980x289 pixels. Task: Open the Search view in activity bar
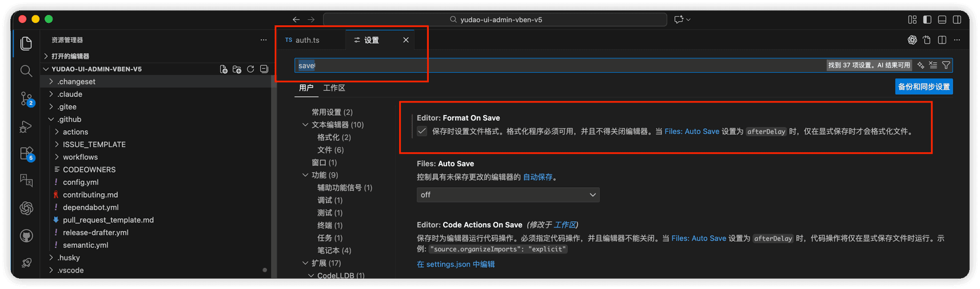[x=26, y=71]
